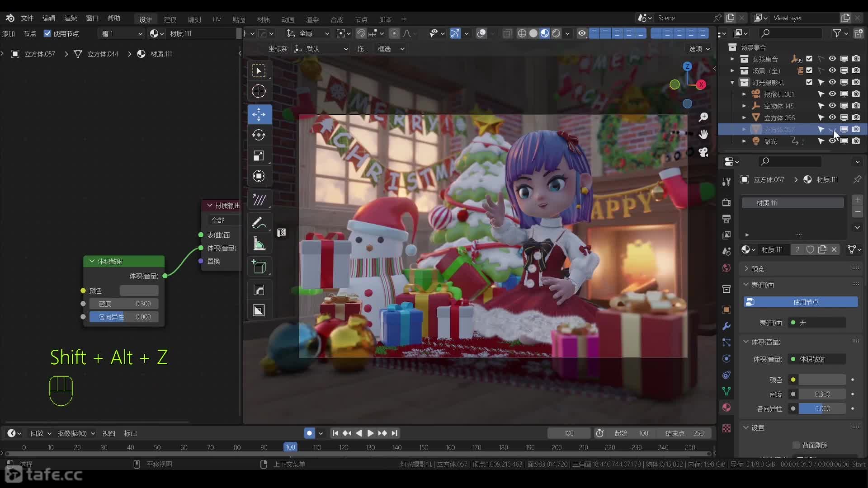Select the Rotate tool
Viewport: 868px width, 488px height.
(259, 135)
